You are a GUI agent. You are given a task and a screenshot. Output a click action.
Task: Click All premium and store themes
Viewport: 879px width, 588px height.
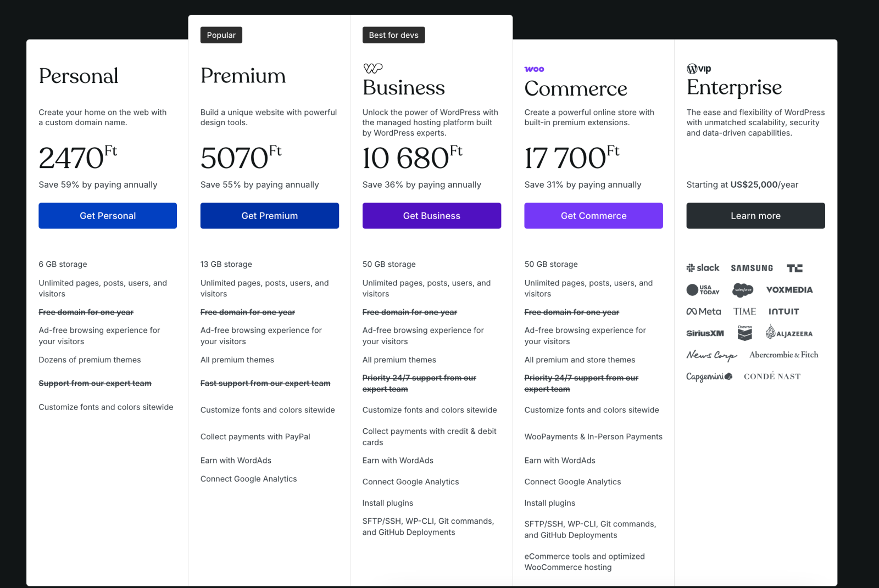[x=580, y=360]
